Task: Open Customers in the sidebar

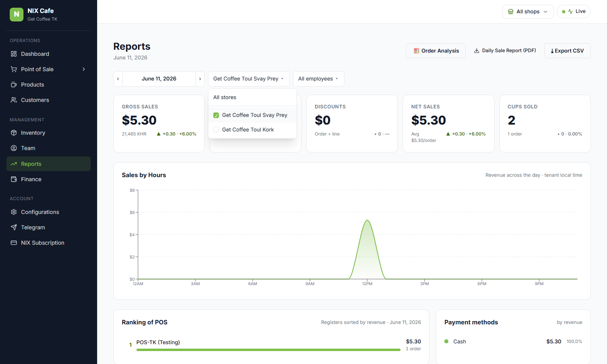Action: (x=49, y=100)
